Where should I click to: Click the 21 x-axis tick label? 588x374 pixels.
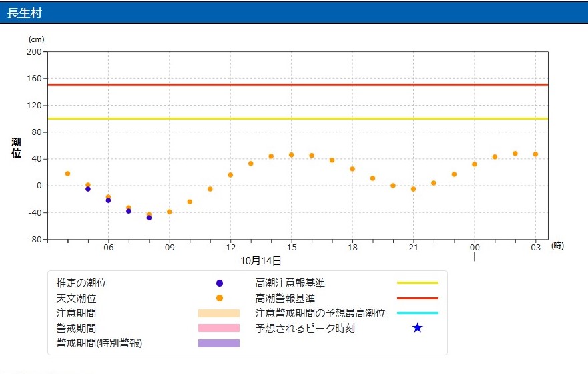point(413,248)
